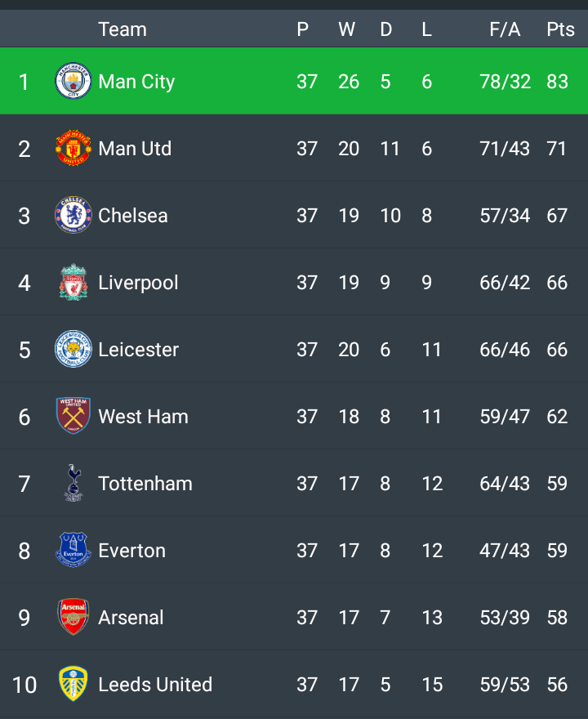Click Man Utd's 71/43 goals figure

click(505, 149)
